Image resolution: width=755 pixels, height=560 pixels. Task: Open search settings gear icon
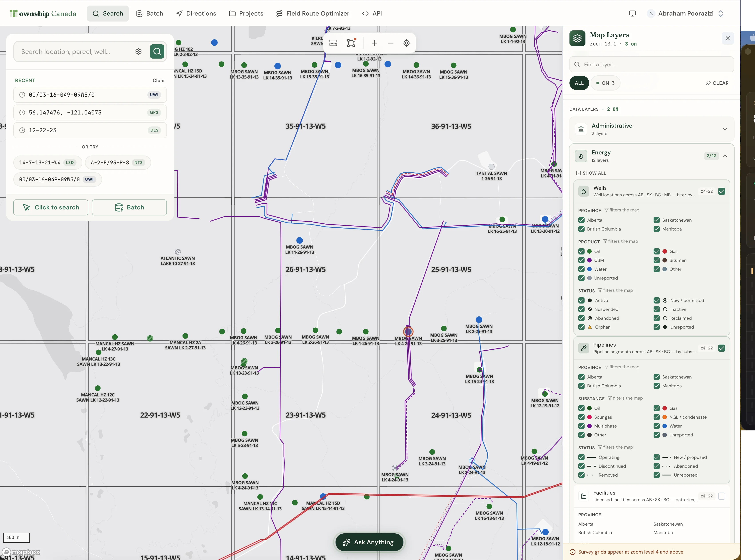(x=138, y=51)
